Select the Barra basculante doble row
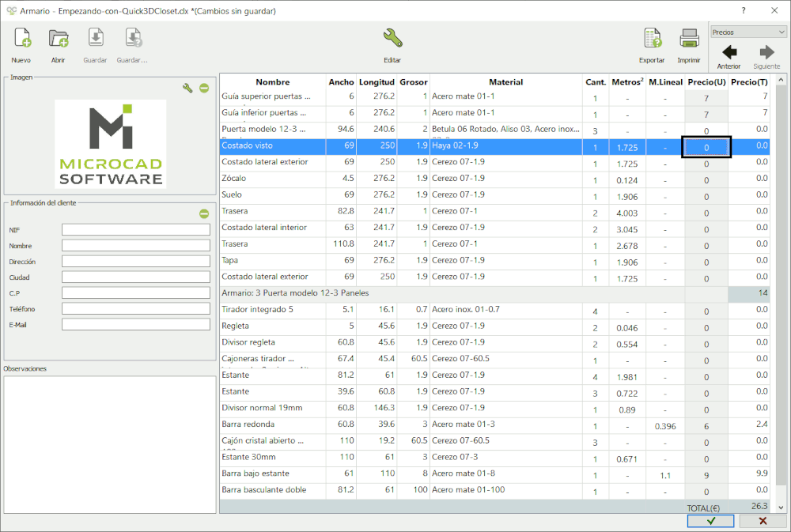 pyautogui.click(x=495, y=491)
